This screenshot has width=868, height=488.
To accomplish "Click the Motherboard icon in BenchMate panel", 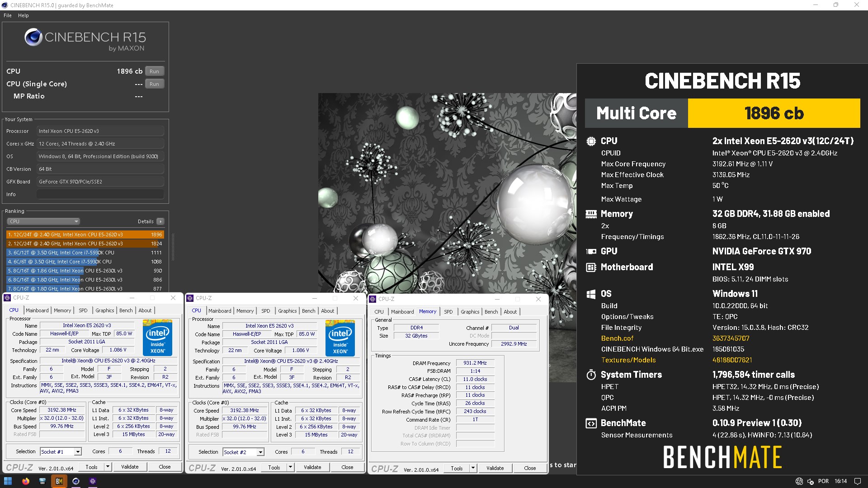I will 591,267.
